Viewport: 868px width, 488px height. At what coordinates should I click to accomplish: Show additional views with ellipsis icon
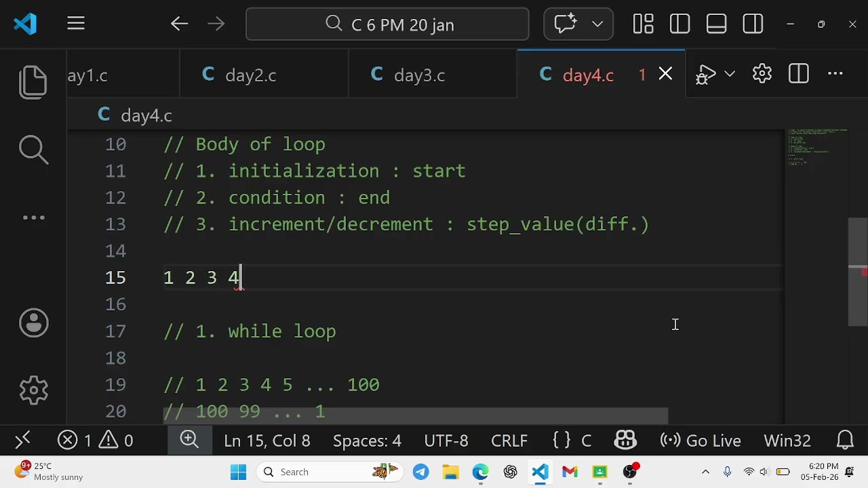(x=33, y=218)
